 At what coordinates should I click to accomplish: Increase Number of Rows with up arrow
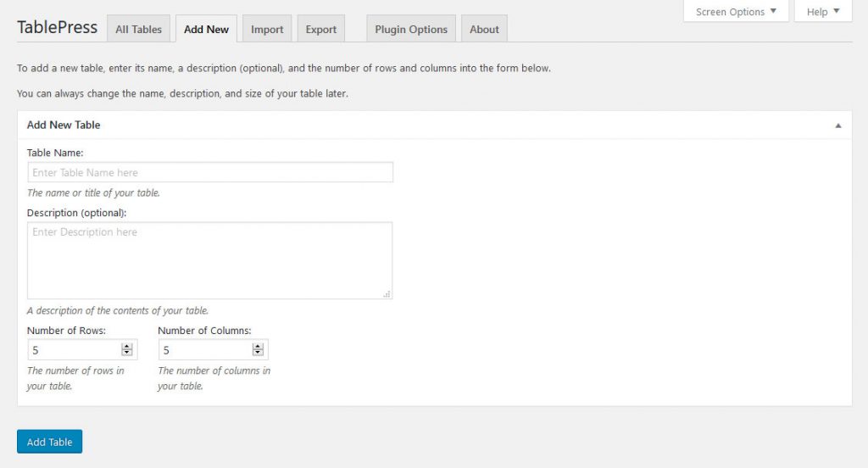tap(127, 346)
